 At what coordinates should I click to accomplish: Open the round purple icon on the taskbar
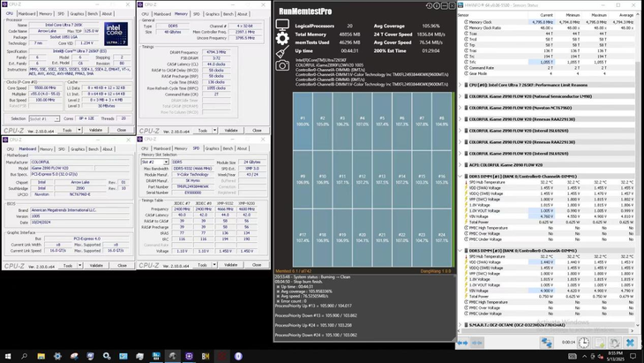tap(238, 356)
